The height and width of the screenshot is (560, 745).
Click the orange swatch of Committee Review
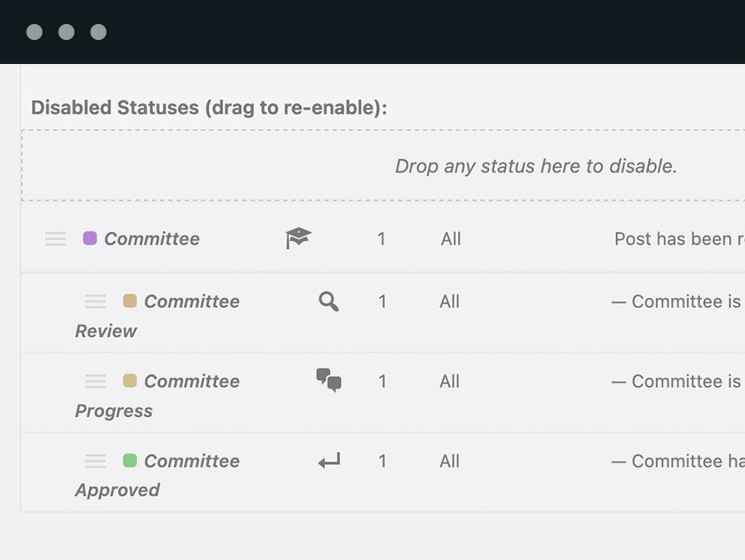(x=130, y=301)
